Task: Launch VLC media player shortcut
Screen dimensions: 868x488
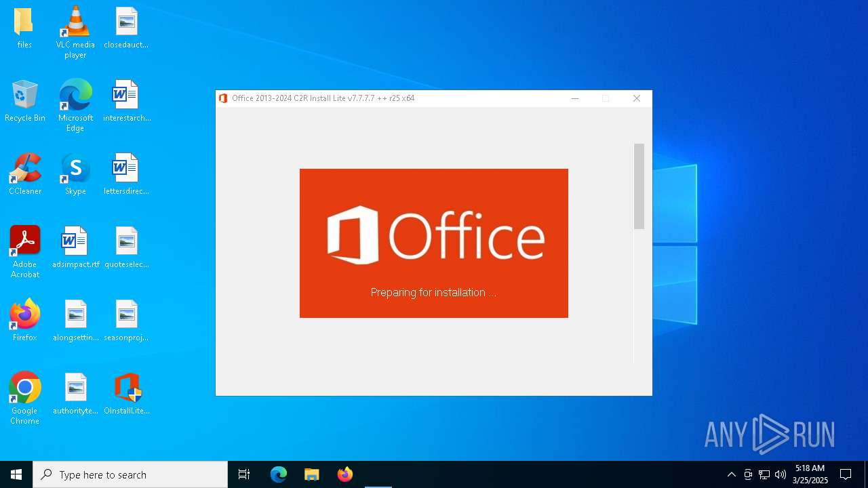Action: pos(75,32)
